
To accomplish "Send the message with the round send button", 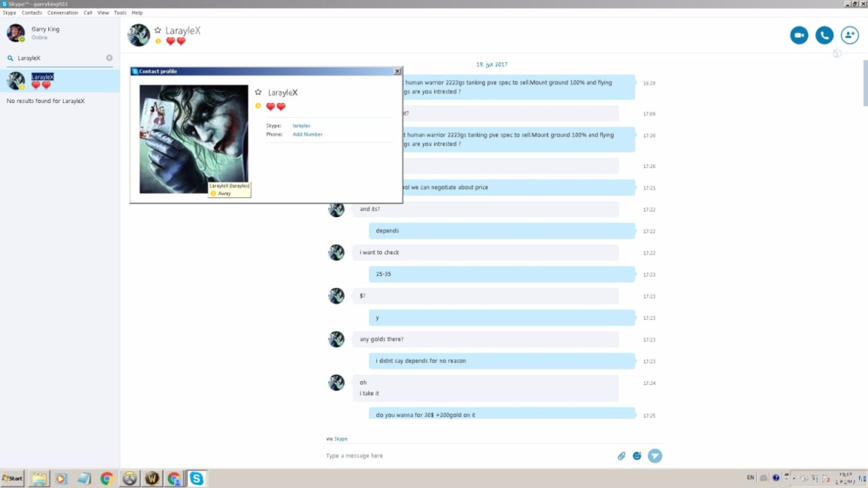I will [x=654, y=456].
